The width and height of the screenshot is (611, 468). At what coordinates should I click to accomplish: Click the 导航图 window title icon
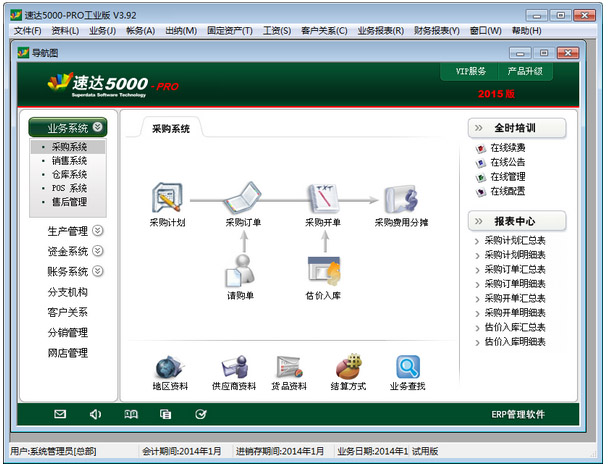(x=23, y=52)
